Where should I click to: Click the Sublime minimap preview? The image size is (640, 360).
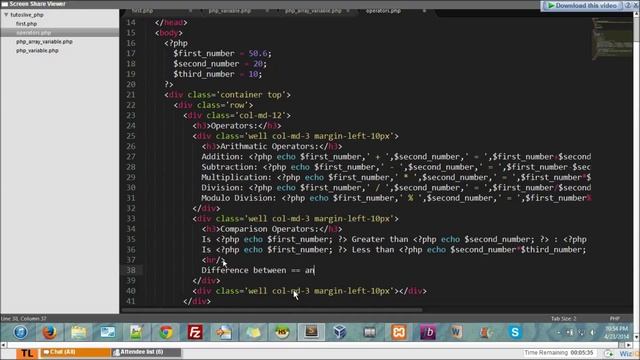coord(612,39)
